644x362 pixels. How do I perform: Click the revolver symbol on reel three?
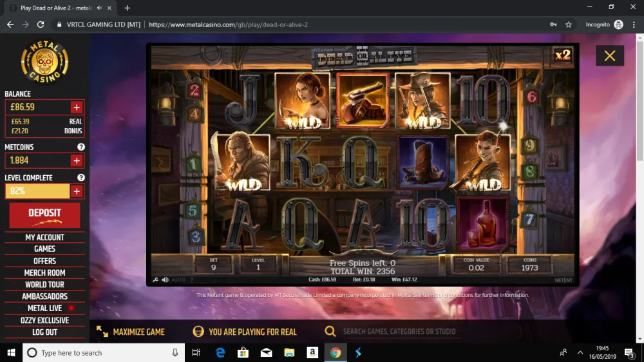362,100
